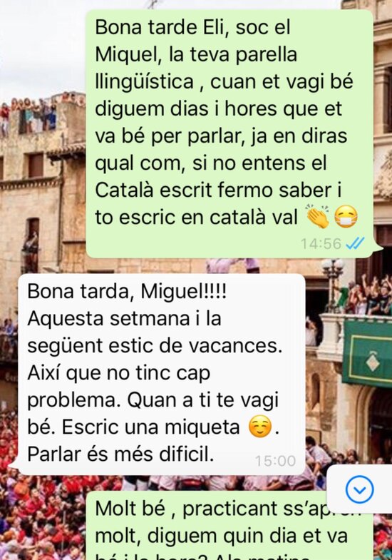Tap the phrase Parlar és més dificil
The height and width of the screenshot is (560, 392).
coord(120,454)
